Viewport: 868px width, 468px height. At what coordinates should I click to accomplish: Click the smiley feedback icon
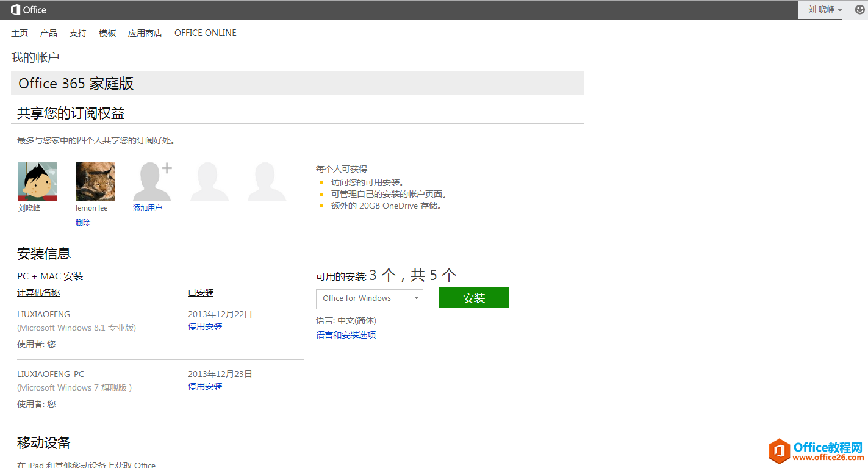[x=860, y=10]
